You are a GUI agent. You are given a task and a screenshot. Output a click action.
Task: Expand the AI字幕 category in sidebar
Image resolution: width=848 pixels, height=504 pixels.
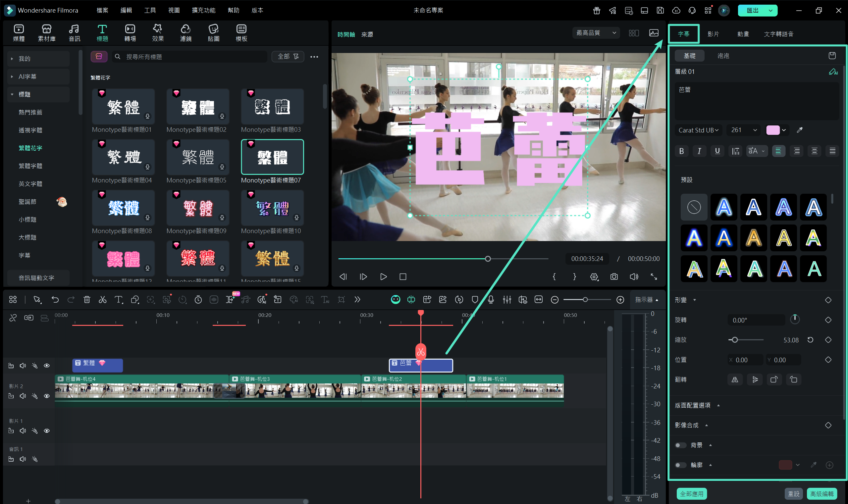tap(27, 76)
